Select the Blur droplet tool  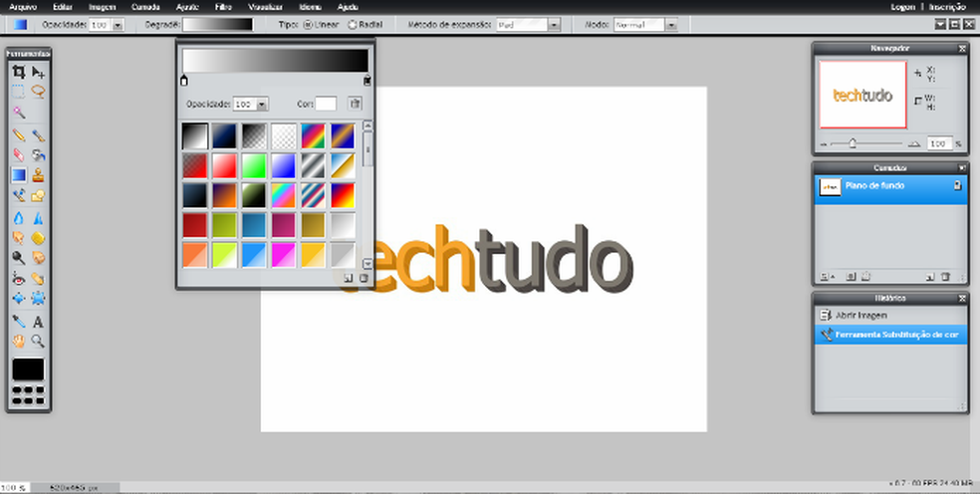(19, 217)
